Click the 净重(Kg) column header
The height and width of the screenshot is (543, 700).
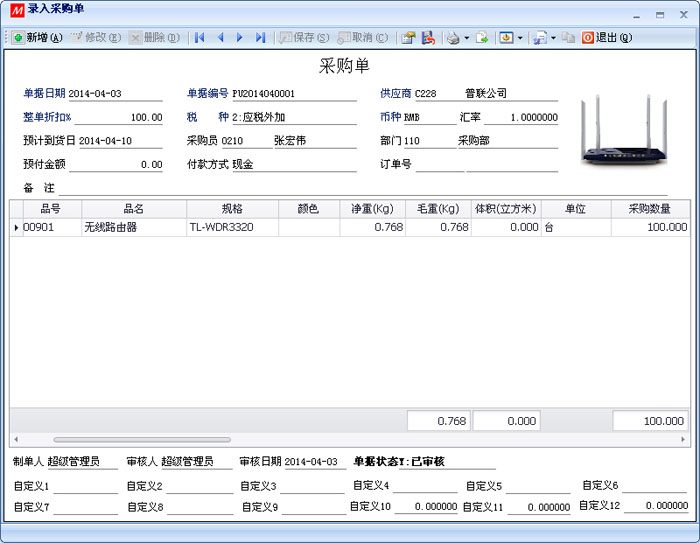pyautogui.click(x=372, y=209)
